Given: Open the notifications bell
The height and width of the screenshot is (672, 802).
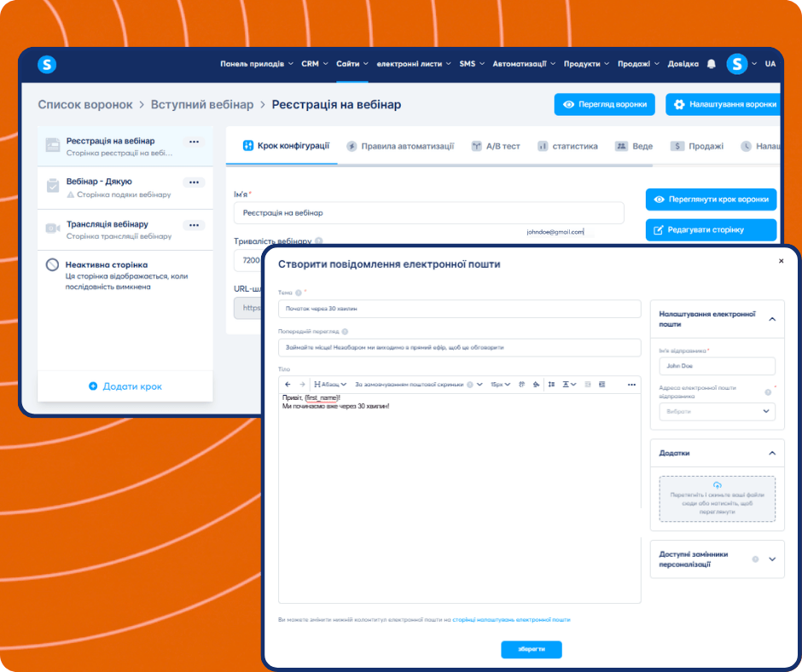Looking at the screenshot, I should tap(711, 64).
